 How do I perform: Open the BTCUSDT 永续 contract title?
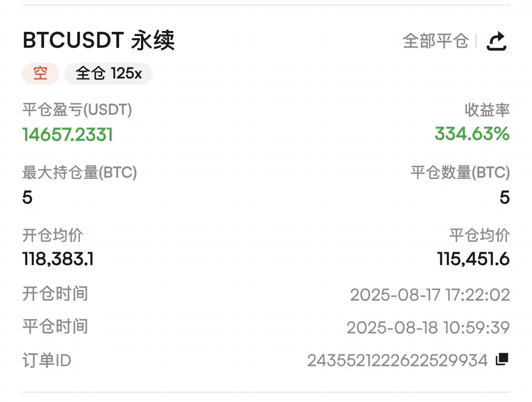coord(98,41)
